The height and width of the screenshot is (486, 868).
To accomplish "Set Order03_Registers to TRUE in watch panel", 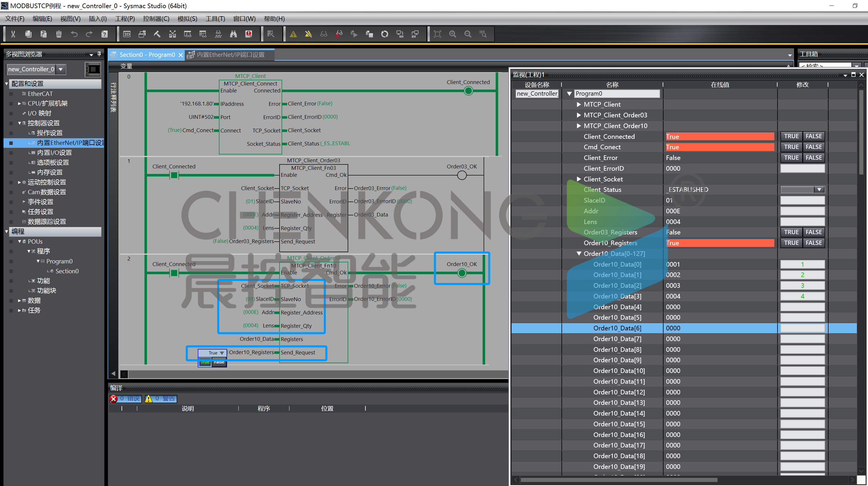I will [791, 232].
